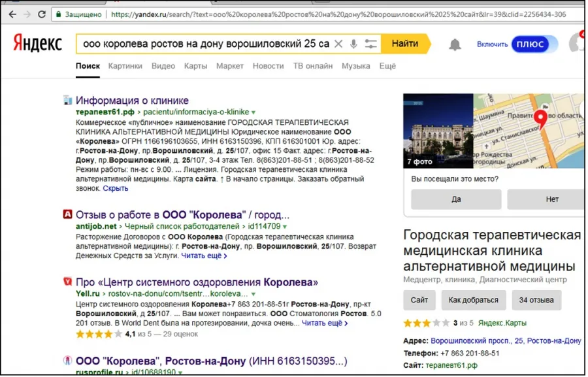The height and width of the screenshot is (377, 588).
Task: Click the antijob.net red favicon
Action: tap(67, 214)
